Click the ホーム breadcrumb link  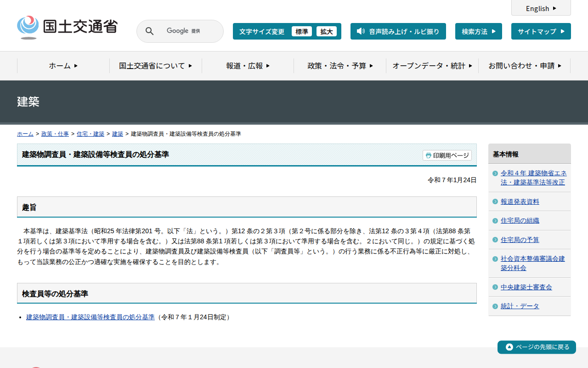25,134
